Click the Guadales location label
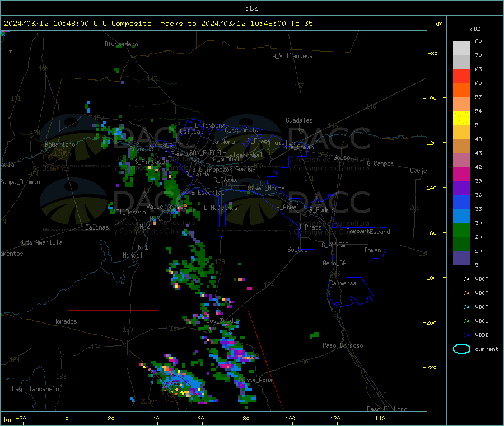 tap(299, 120)
